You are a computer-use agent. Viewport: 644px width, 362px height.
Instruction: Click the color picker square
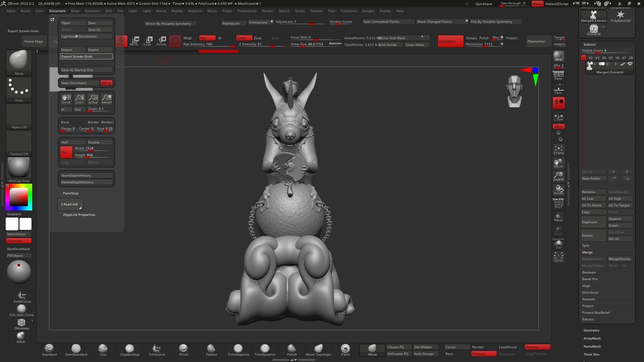(x=19, y=197)
